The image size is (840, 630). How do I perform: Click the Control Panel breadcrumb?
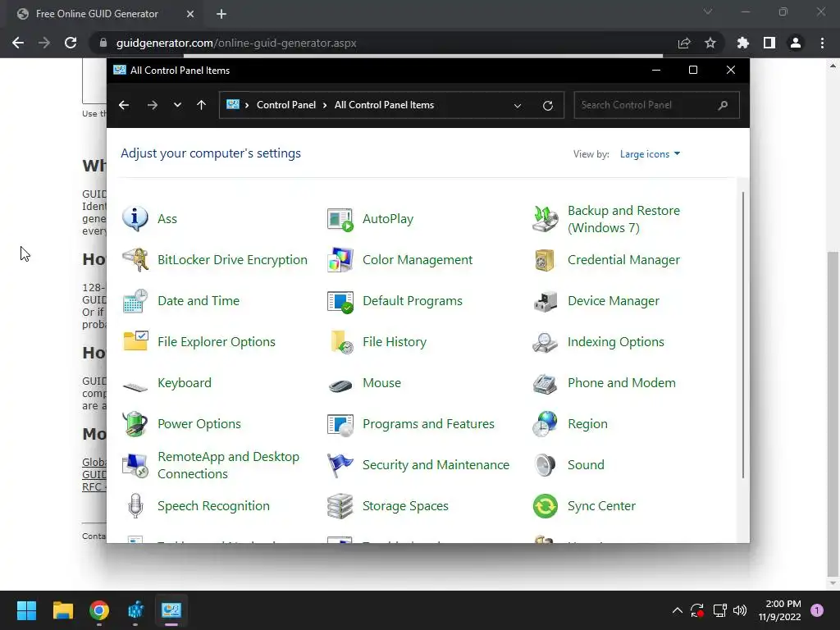[286, 105]
